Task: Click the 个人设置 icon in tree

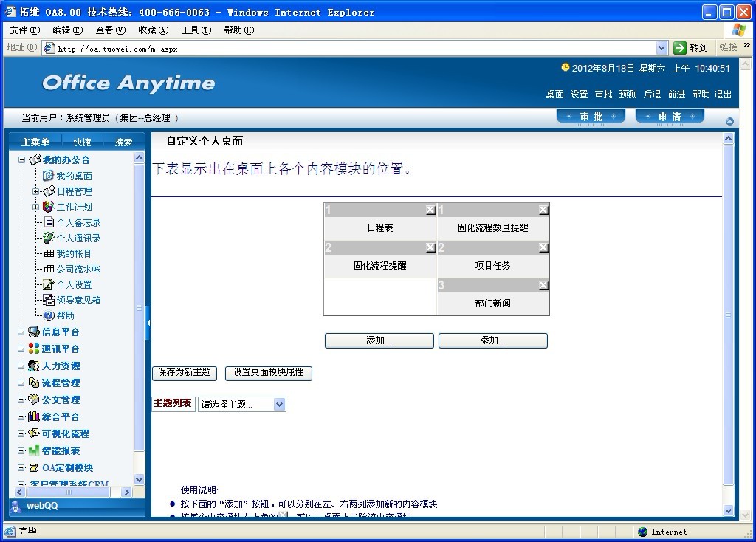Action: pos(48,284)
